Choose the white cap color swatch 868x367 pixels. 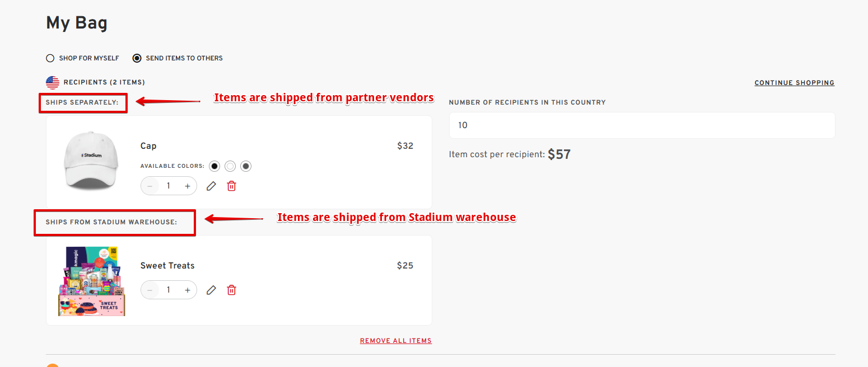[230, 166]
